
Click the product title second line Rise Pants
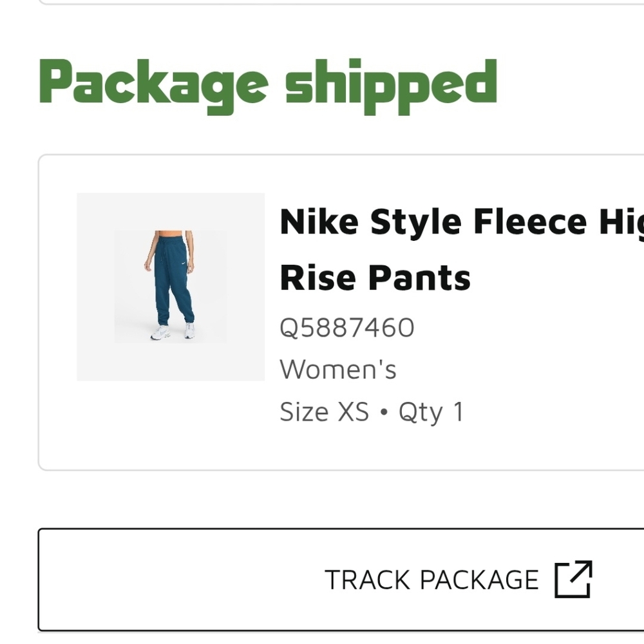pos(375,277)
